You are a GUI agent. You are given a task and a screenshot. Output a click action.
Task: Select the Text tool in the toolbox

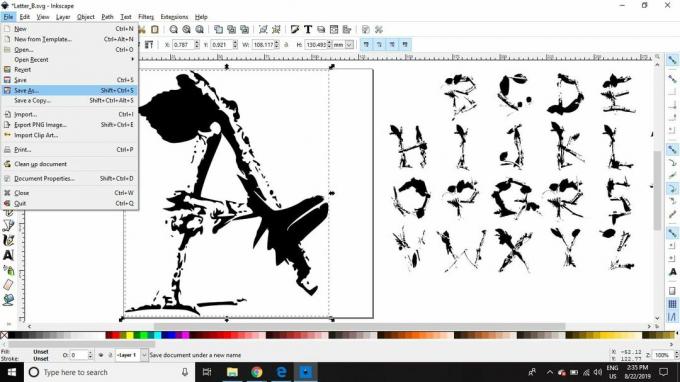point(8,255)
